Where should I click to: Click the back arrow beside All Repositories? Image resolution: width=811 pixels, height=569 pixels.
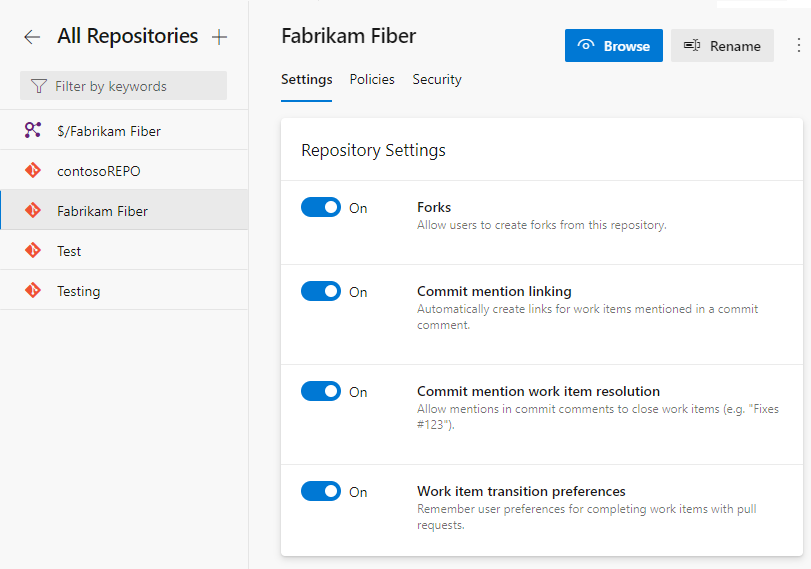[32, 37]
